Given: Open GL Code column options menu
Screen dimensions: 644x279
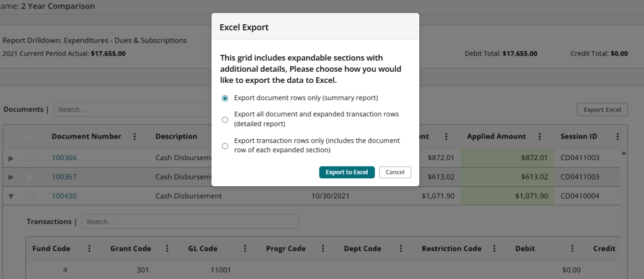Looking at the screenshot, I should pos(245,249).
